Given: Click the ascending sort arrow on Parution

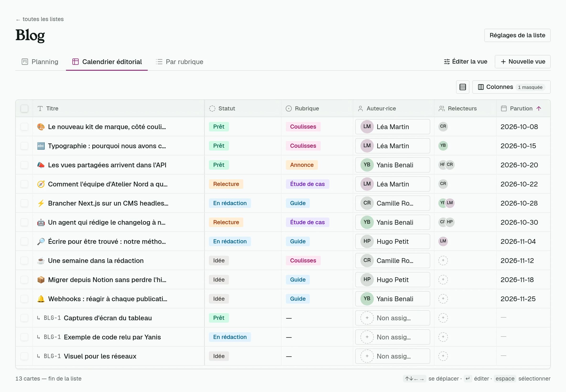Looking at the screenshot, I should coord(539,109).
